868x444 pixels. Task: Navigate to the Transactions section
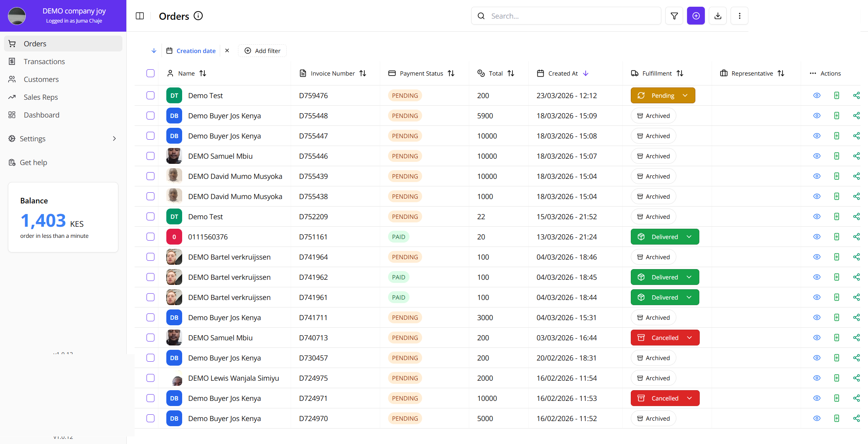44,61
